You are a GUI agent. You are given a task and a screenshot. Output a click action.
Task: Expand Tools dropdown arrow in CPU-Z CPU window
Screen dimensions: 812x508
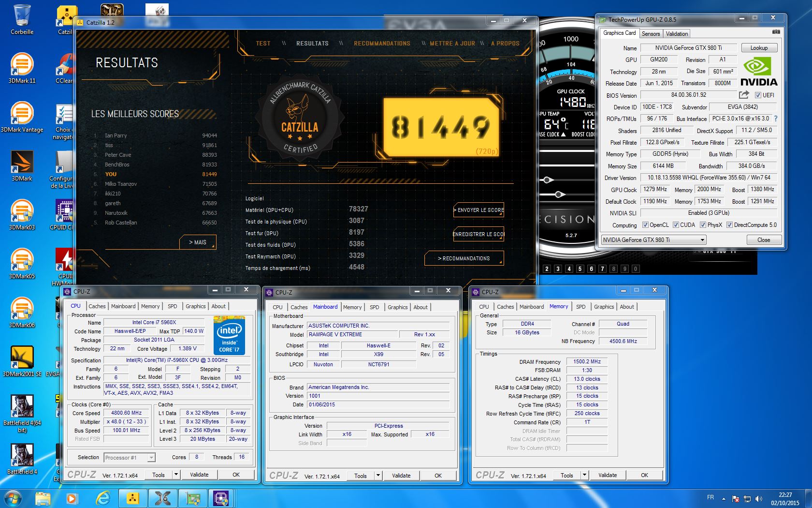click(176, 475)
